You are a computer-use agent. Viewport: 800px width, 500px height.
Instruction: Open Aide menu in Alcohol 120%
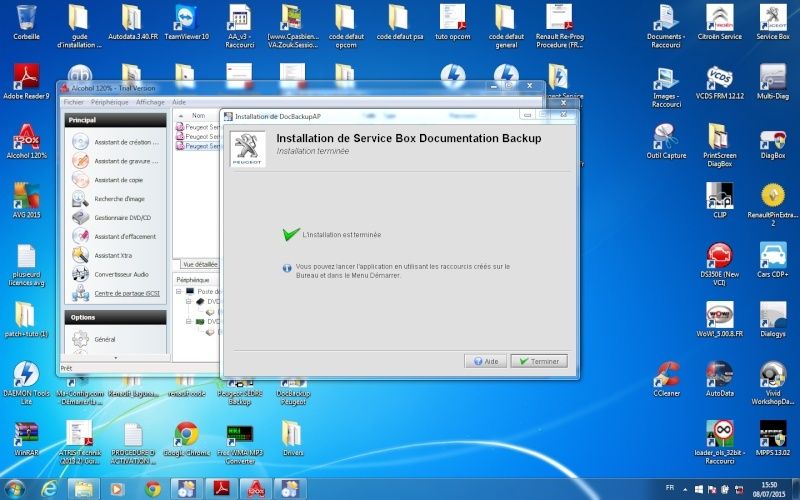pyautogui.click(x=179, y=102)
